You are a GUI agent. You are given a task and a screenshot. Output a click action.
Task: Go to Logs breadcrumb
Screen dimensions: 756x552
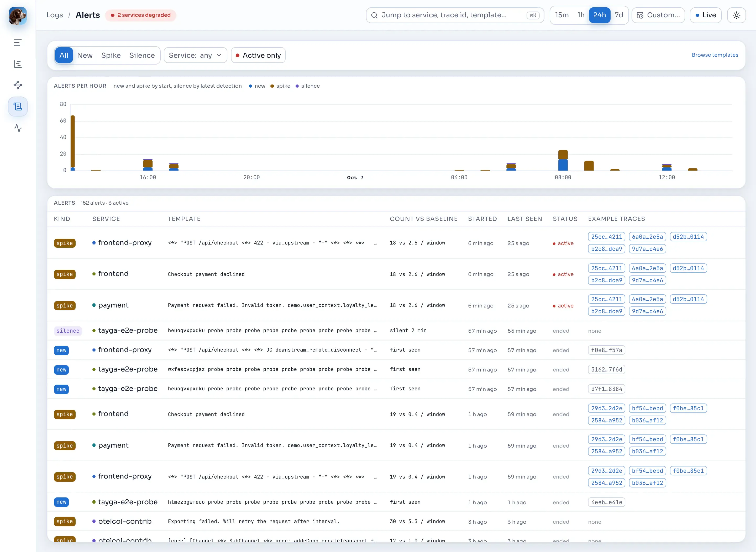click(55, 15)
